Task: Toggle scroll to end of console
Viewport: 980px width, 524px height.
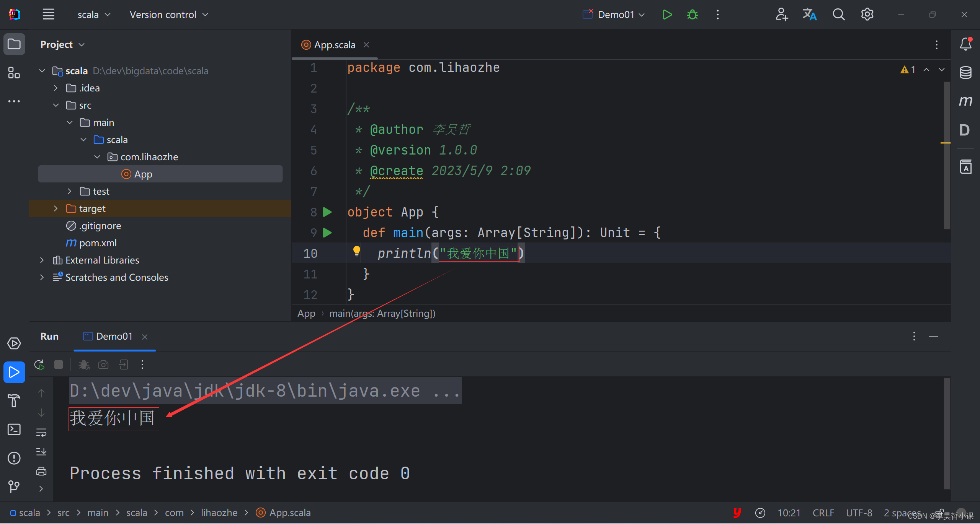Action: 41,452
